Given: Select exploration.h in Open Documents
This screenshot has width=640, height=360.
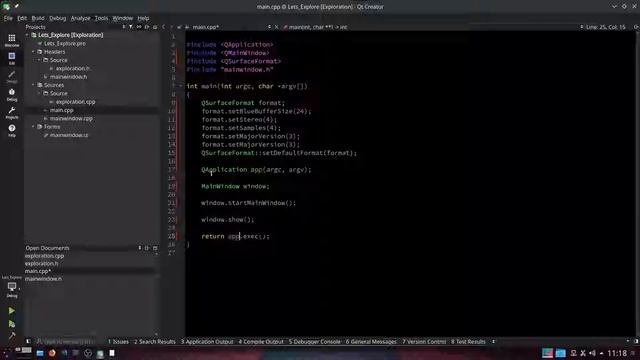Looking at the screenshot, I should click(x=41, y=263).
